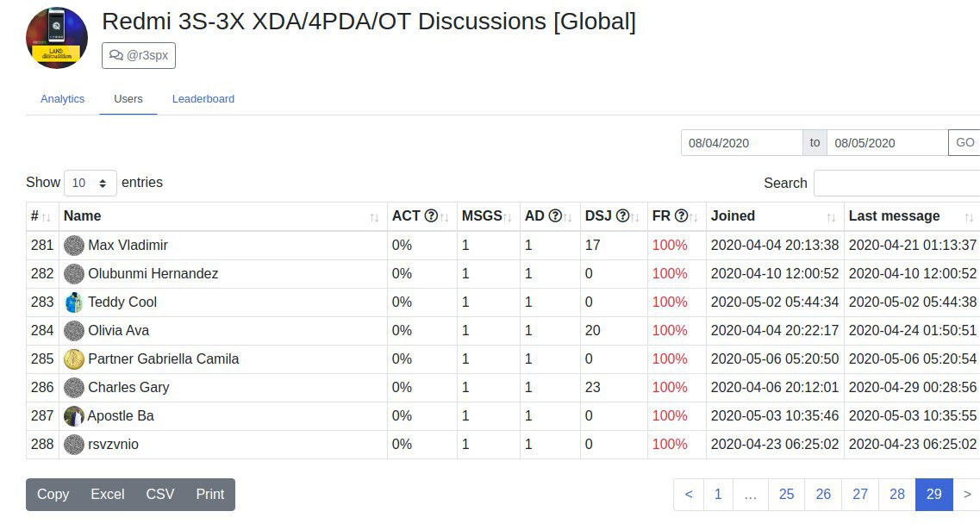Open the @r3spx chat link button

click(x=139, y=55)
